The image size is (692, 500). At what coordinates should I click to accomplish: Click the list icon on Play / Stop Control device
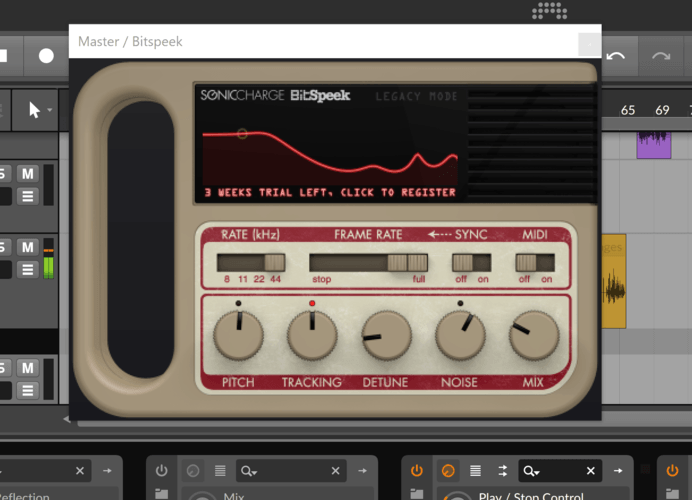[475, 471]
